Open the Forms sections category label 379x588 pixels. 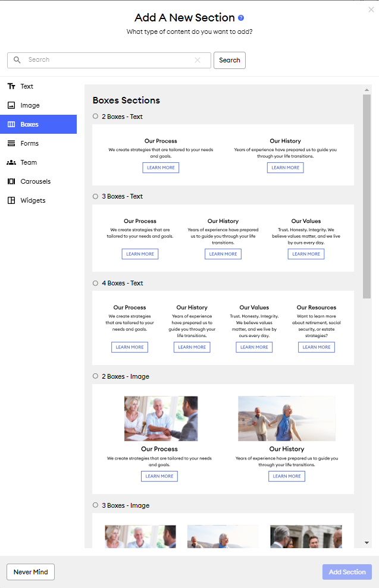pos(30,143)
